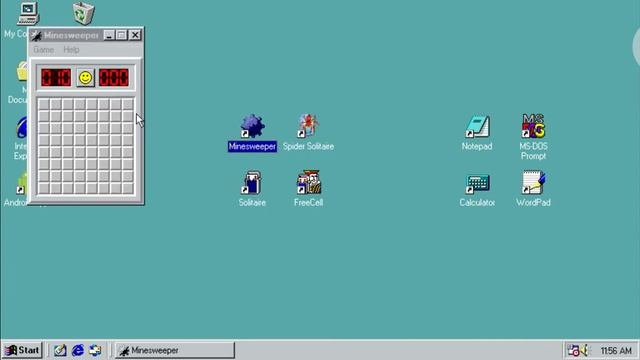Open the Start menu button

coord(22,350)
